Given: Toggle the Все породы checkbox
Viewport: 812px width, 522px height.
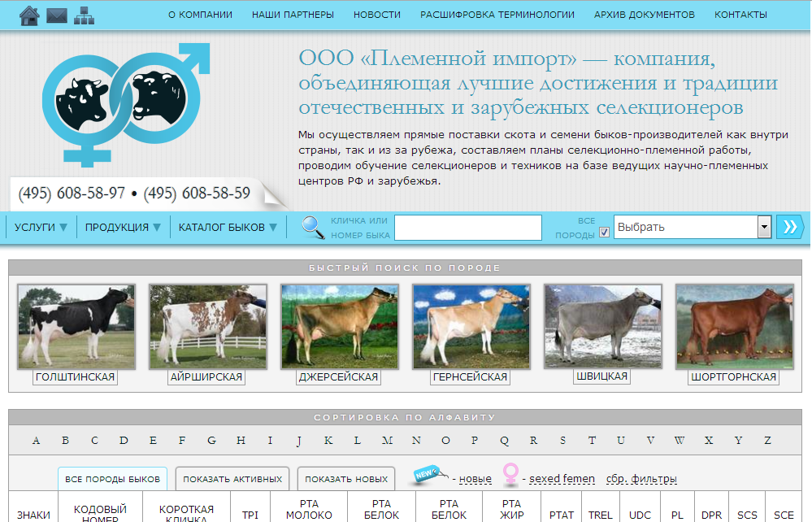Looking at the screenshot, I should pyautogui.click(x=604, y=232).
